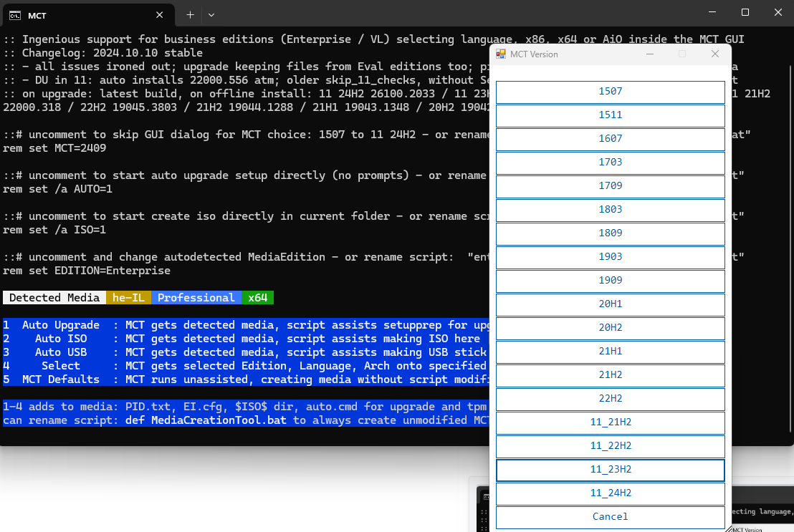Pick the 11_24H2 release
Screen dimensions: 794x532
coord(610,493)
